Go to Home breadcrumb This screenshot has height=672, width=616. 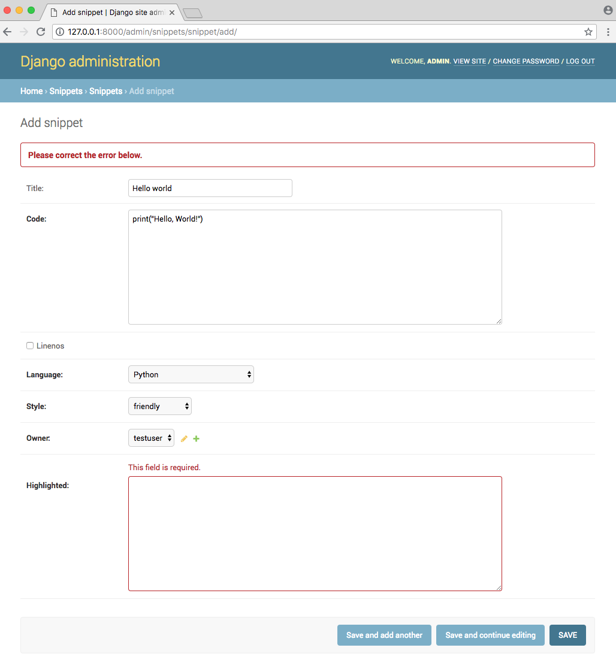point(32,91)
